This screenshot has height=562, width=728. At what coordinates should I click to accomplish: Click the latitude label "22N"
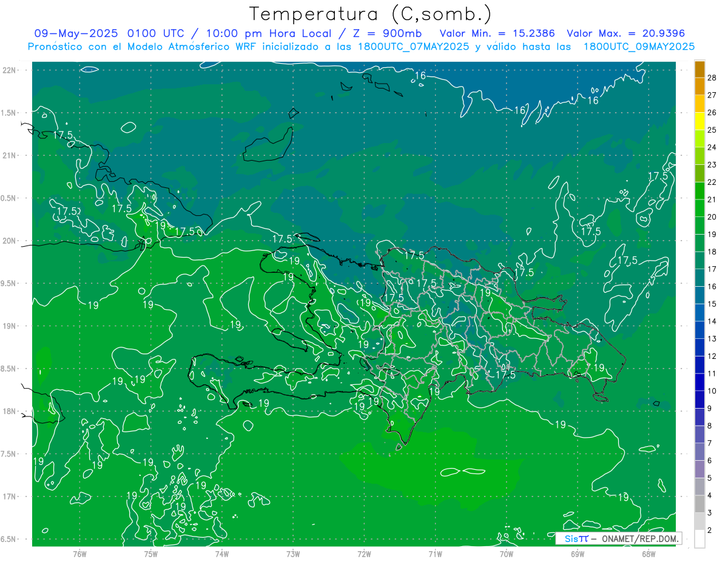coord(9,70)
